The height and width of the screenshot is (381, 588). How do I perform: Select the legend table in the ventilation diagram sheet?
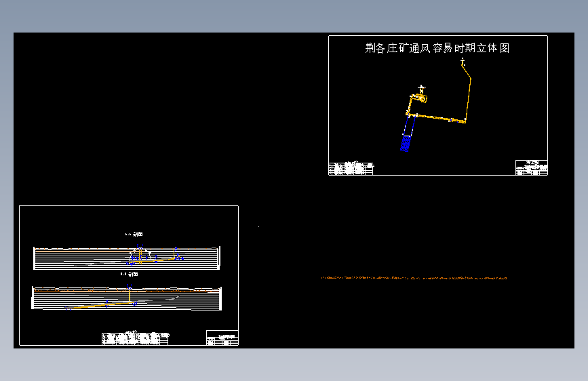point(351,169)
